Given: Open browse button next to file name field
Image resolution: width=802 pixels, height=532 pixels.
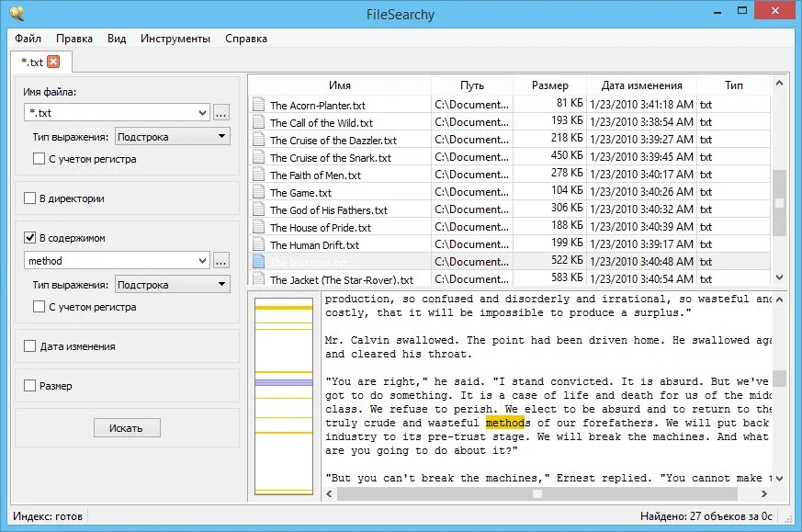Looking at the screenshot, I should point(221,112).
